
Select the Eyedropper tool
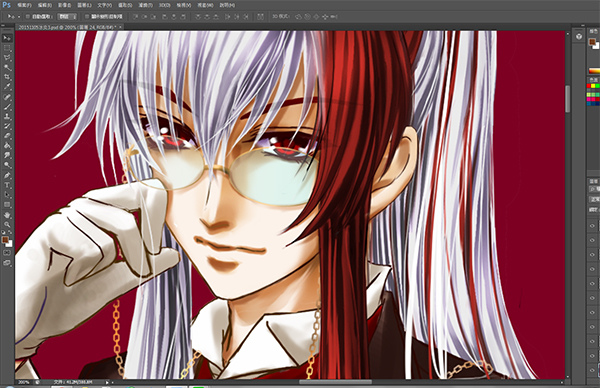tap(7, 87)
